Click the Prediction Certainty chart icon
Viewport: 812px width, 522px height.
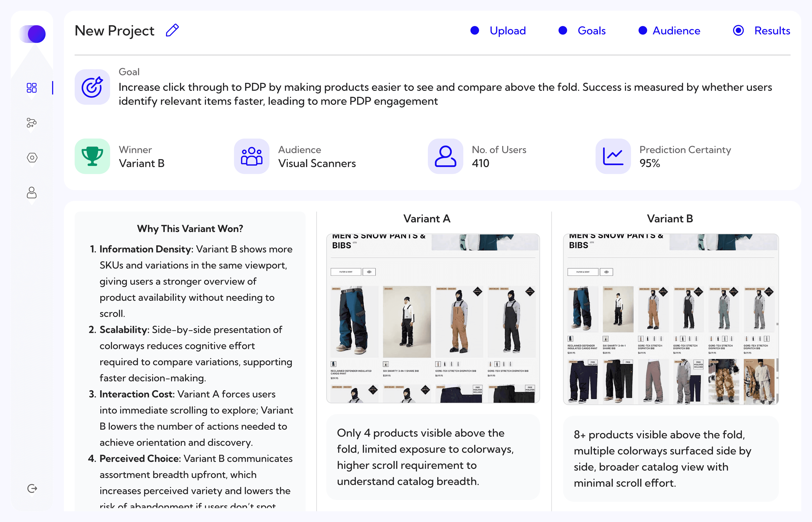613,156
